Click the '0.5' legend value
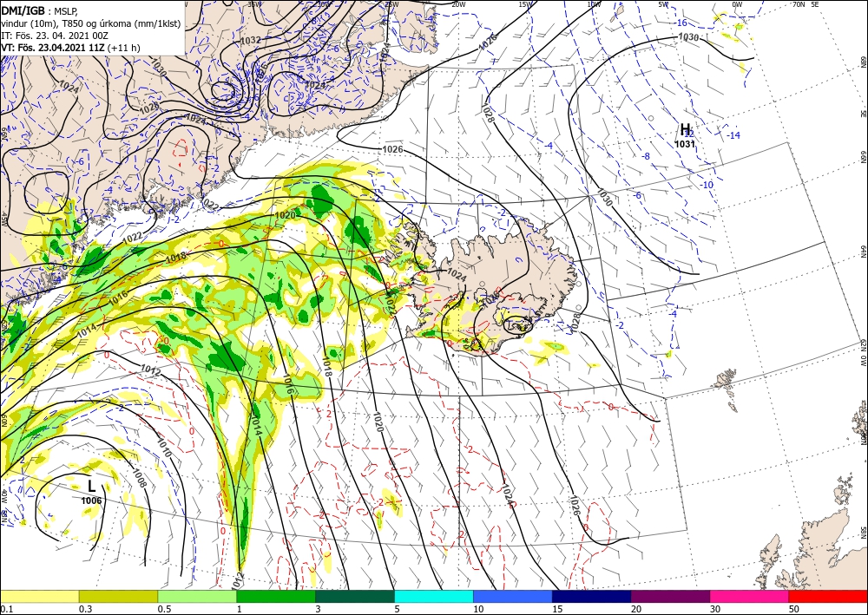This screenshot has height=615, width=868. tap(163, 609)
